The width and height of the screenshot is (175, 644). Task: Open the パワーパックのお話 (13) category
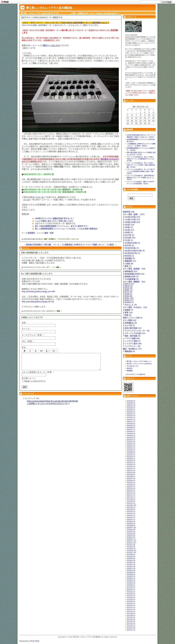pyautogui.click(x=135, y=333)
